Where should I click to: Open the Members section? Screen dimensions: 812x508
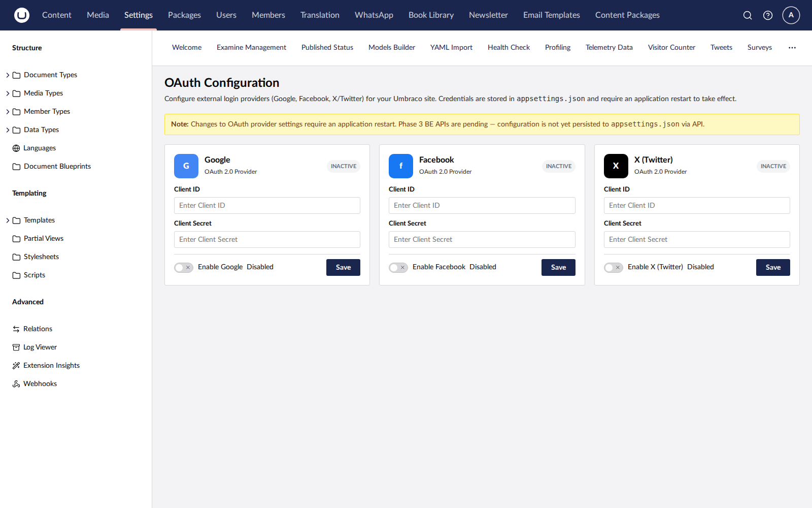click(268, 15)
